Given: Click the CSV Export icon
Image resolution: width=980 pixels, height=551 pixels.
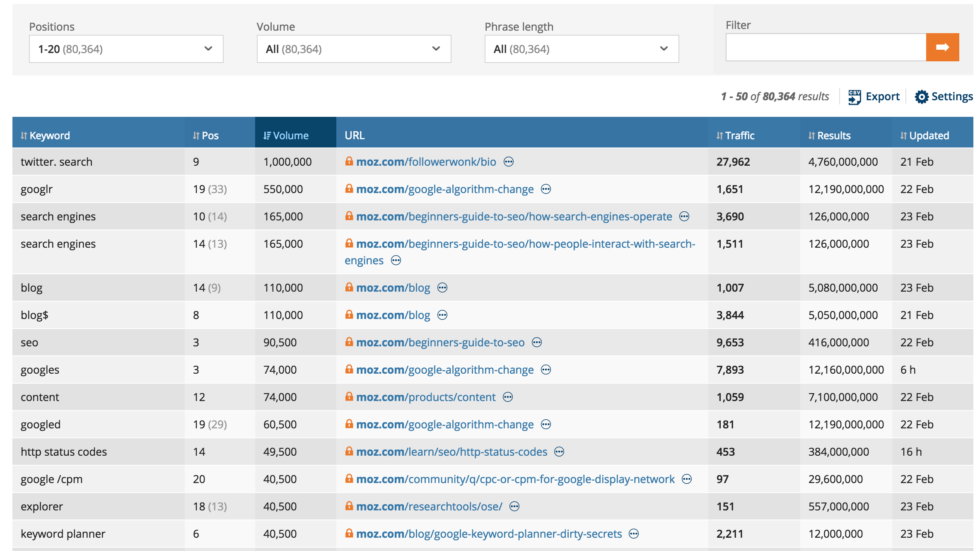Looking at the screenshot, I should click(x=854, y=97).
